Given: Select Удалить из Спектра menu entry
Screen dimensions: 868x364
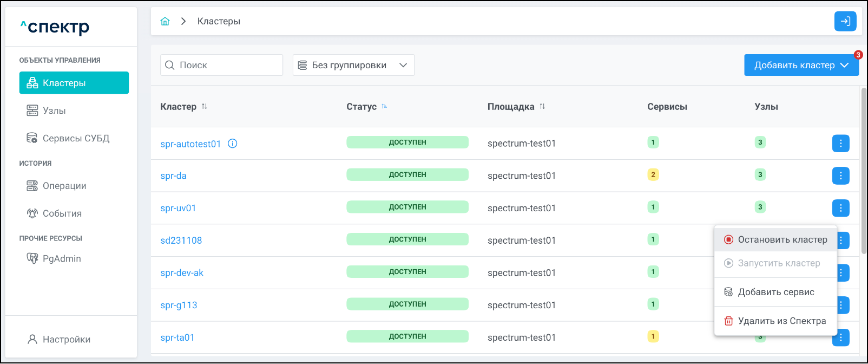Looking at the screenshot, I should [776, 321].
